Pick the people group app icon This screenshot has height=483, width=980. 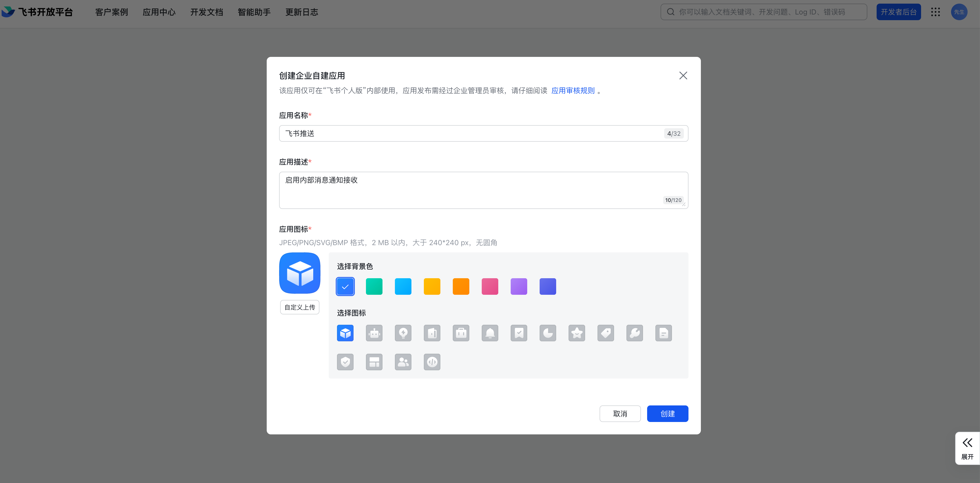[403, 362]
